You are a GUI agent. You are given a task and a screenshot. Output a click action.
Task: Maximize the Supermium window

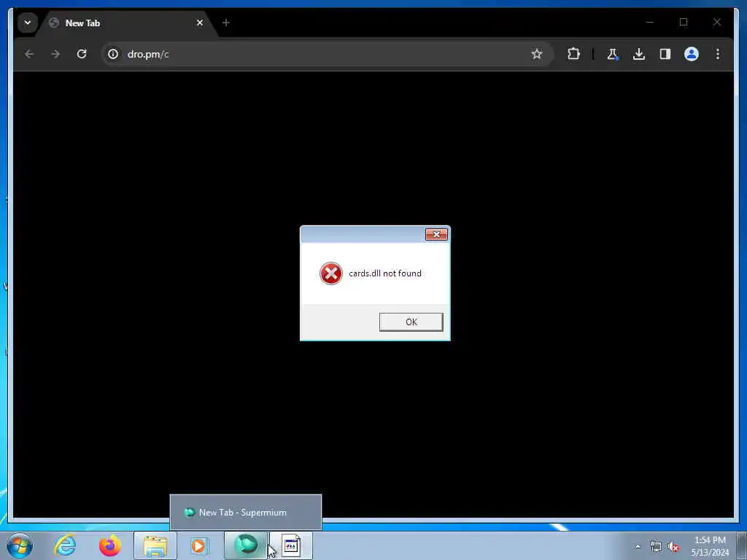pyautogui.click(x=683, y=22)
